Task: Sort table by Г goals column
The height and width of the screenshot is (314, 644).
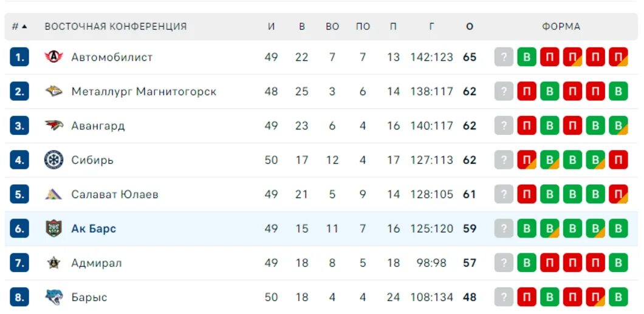Action: [431, 27]
